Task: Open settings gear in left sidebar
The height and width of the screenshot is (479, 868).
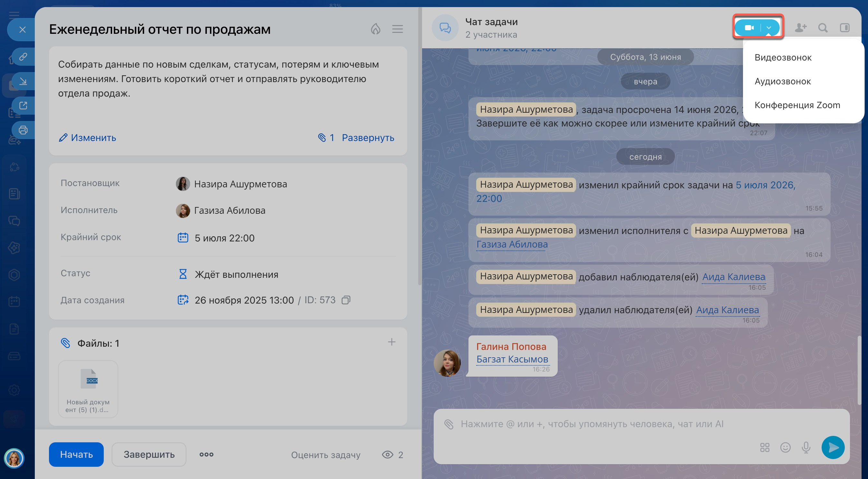Action: pyautogui.click(x=14, y=390)
